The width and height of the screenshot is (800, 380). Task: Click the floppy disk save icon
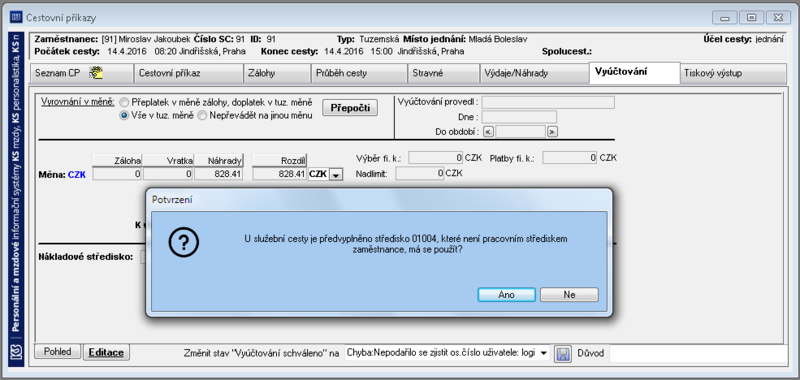[x=562, y=353]
